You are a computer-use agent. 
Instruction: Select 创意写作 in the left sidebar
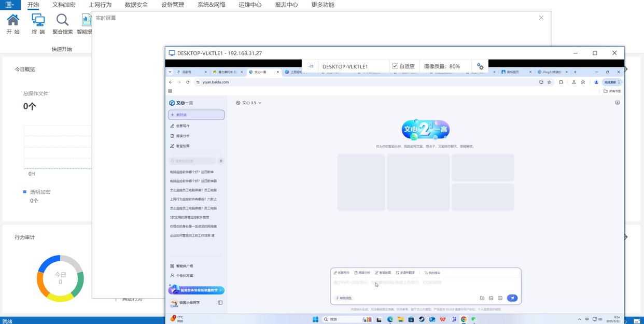coord(183,126)
